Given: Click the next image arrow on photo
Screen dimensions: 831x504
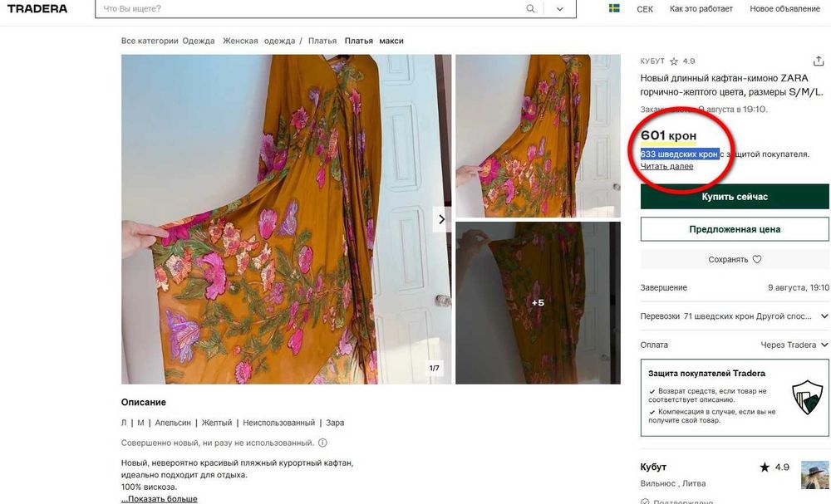Looking at the screenshot, I should click(x=441, y=219).
